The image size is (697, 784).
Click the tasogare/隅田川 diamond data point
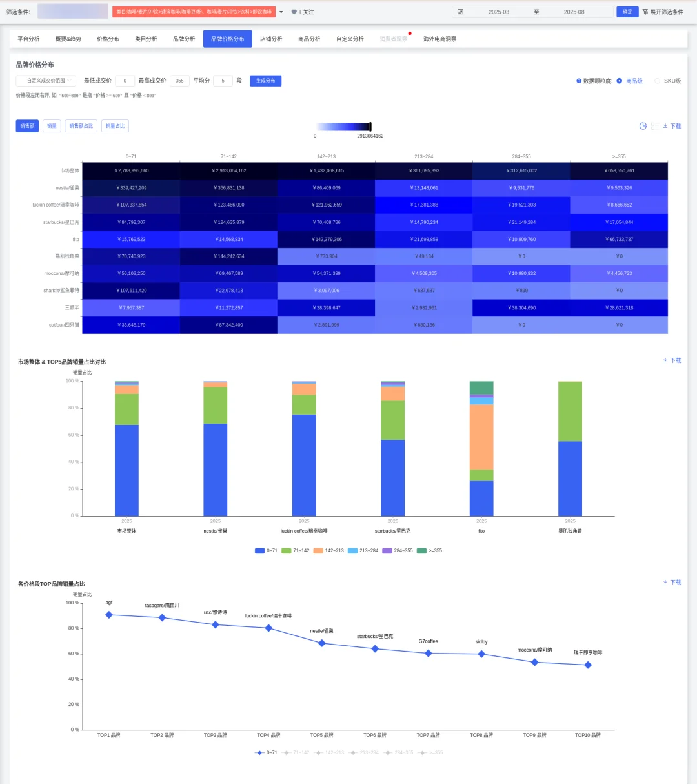pos(162,618)
